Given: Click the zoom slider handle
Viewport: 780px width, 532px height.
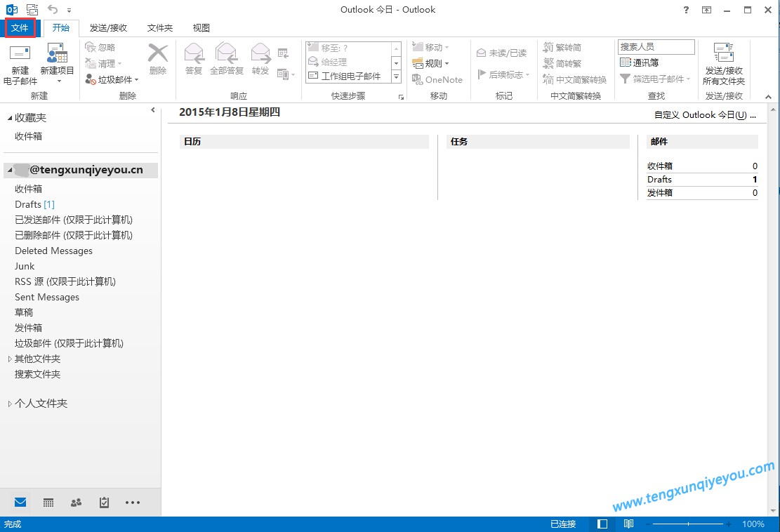Looking at the screenshot, I should (688, 524).
